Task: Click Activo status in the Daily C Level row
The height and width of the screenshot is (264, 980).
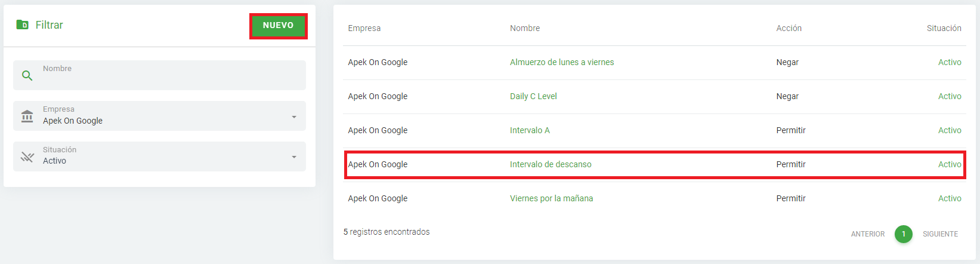Action: (950, 96)
